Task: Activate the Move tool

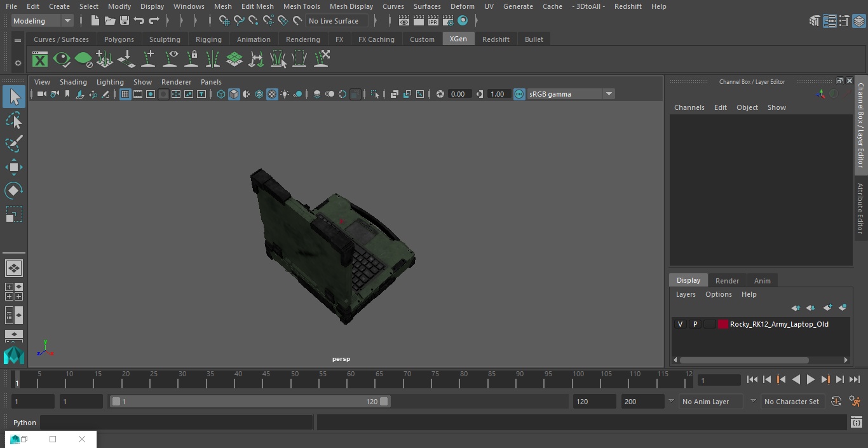Action: (14, 168)
